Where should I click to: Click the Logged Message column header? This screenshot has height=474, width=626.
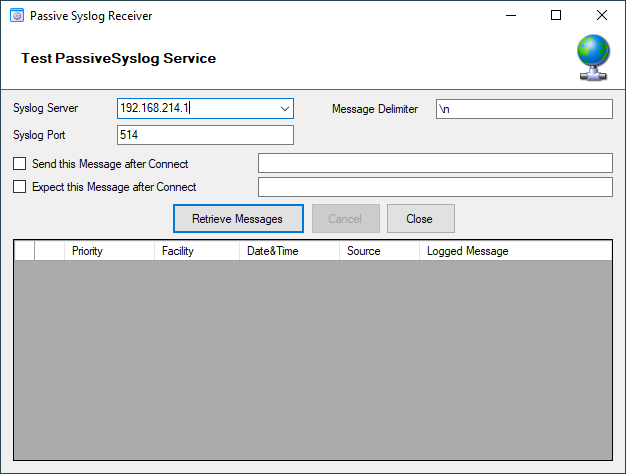[514, 251]
